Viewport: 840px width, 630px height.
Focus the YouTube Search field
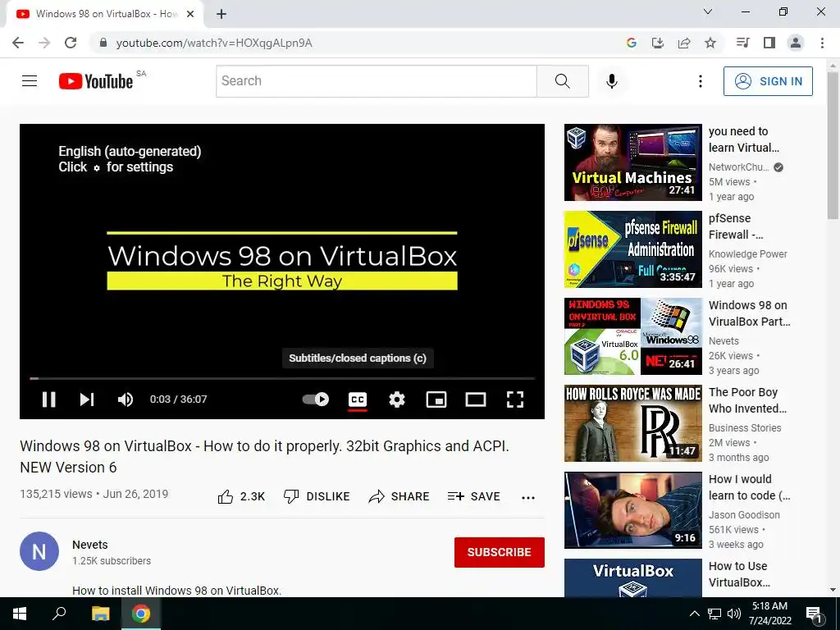click(376, 81)
